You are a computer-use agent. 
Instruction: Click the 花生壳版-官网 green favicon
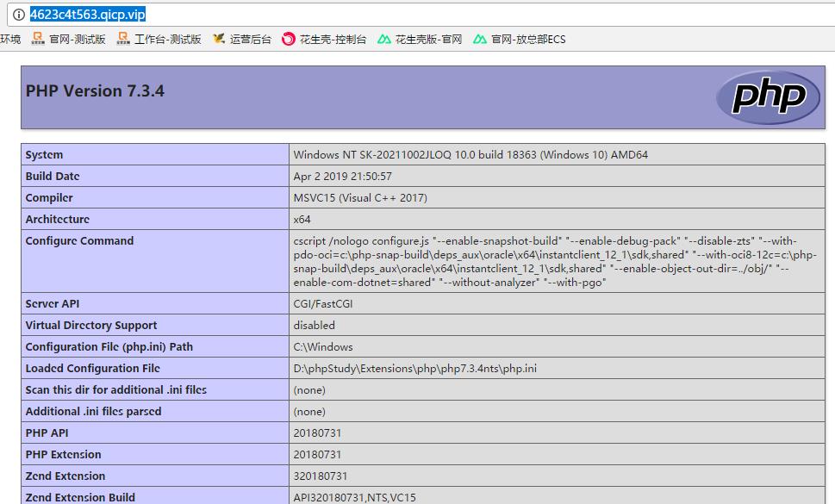click(x=384, y=39)
